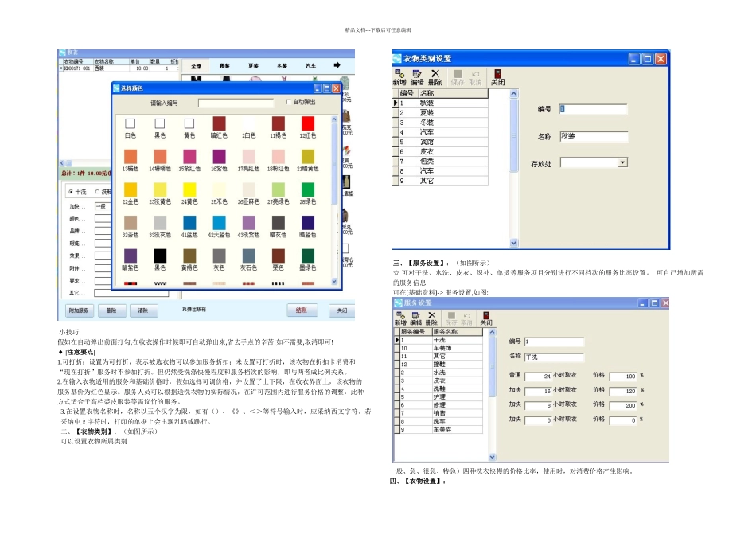Click the 请输入编号 input field
The width and height of the screenshot is (756, 535).
coord(236,103)
